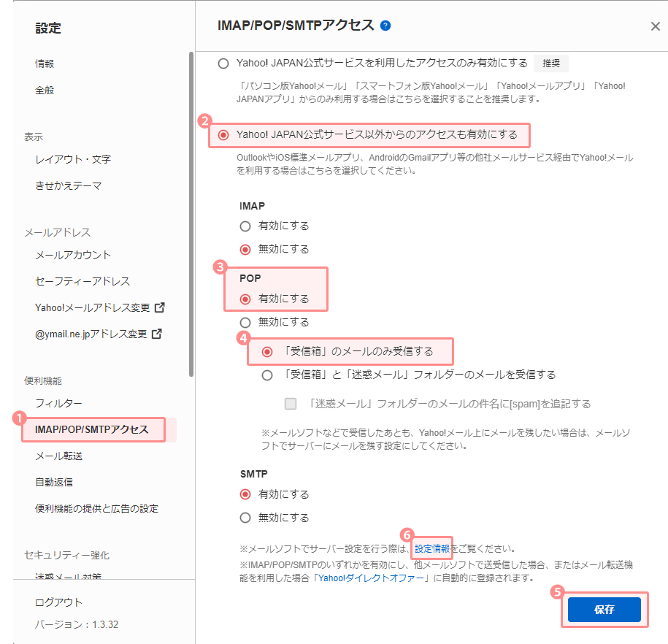Tick the [spam] subject tagging checkbox
The height and width of the screenshot is (644, 668).
[x=291, y=404]
